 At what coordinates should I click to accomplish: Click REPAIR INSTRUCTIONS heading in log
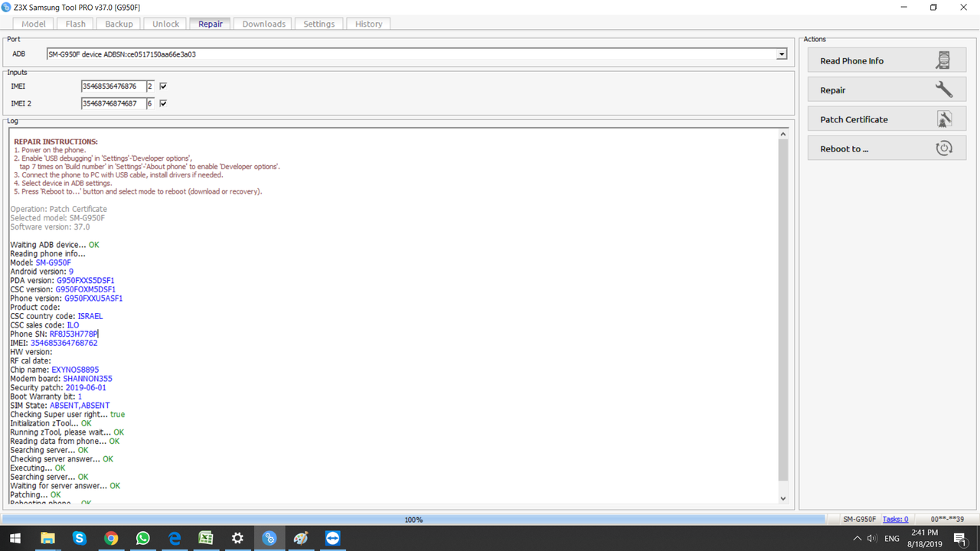coord(56,142)
